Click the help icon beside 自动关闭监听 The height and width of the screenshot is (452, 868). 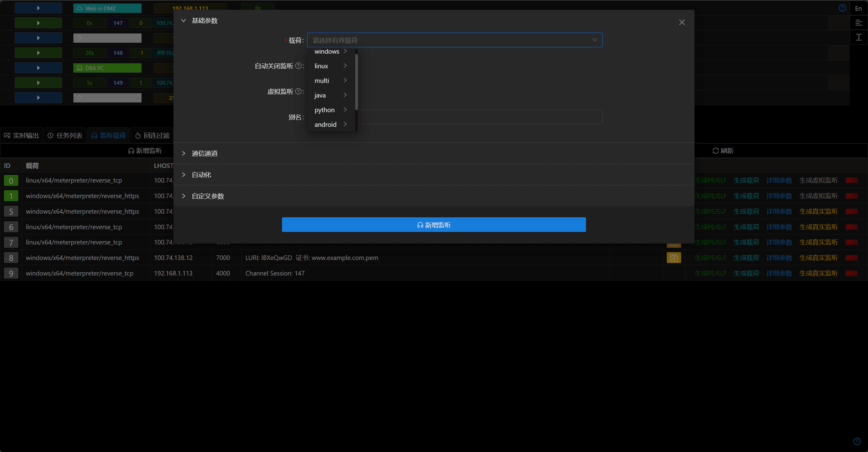[298, 66]
